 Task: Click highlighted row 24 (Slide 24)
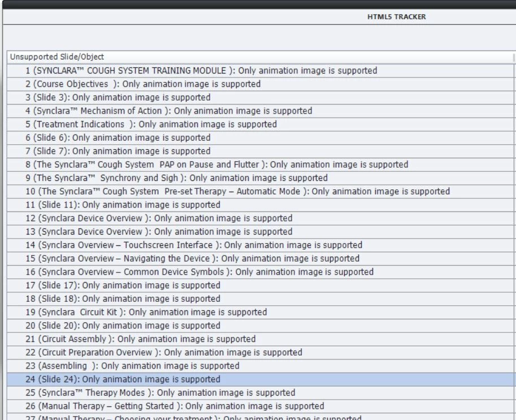tap(260, 380)
